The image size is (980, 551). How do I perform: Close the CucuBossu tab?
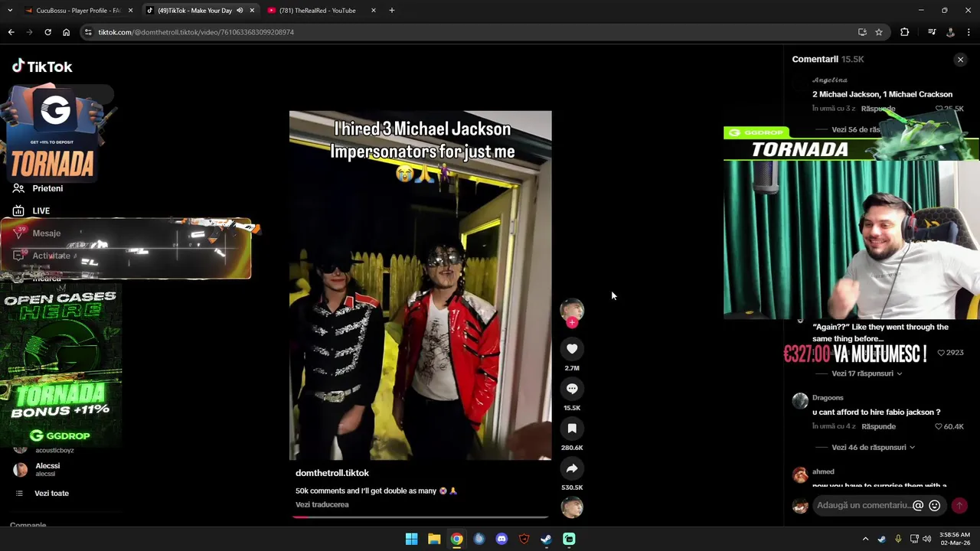click(x=130, y=11)
